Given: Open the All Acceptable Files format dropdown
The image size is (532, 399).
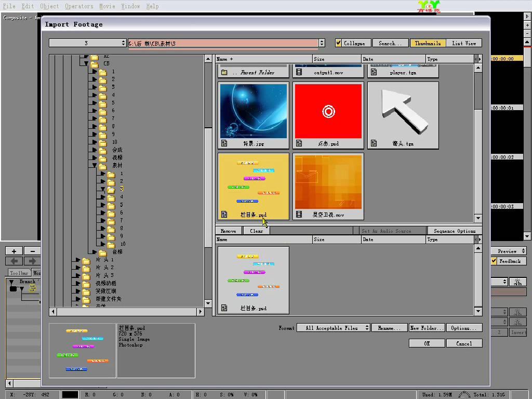Looking at the screenshot, I should coord(334,328).
